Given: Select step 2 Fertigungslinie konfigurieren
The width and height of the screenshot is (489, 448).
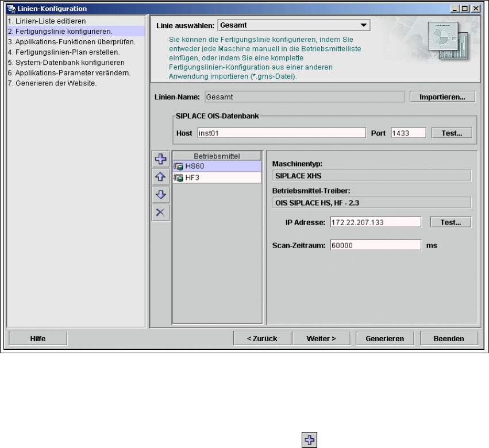Looking at the screenshot, I should point(76,32).
